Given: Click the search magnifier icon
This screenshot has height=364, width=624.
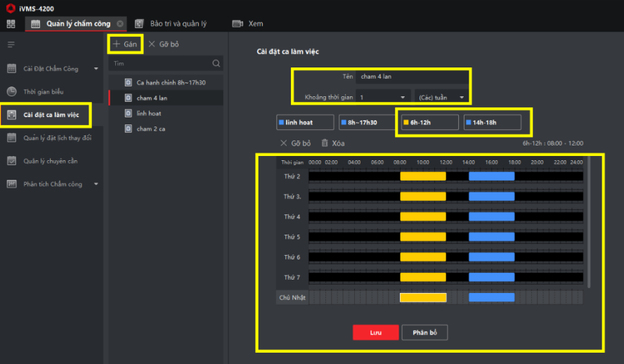Looking at the screenshot, I should point(216,63).
